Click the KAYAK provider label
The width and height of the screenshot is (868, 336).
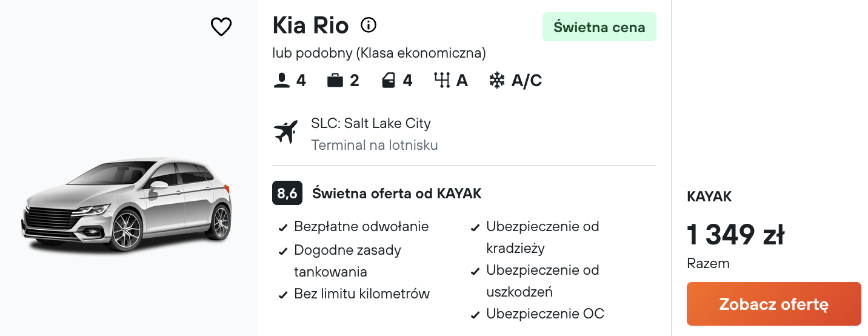(x=709, y=197)
